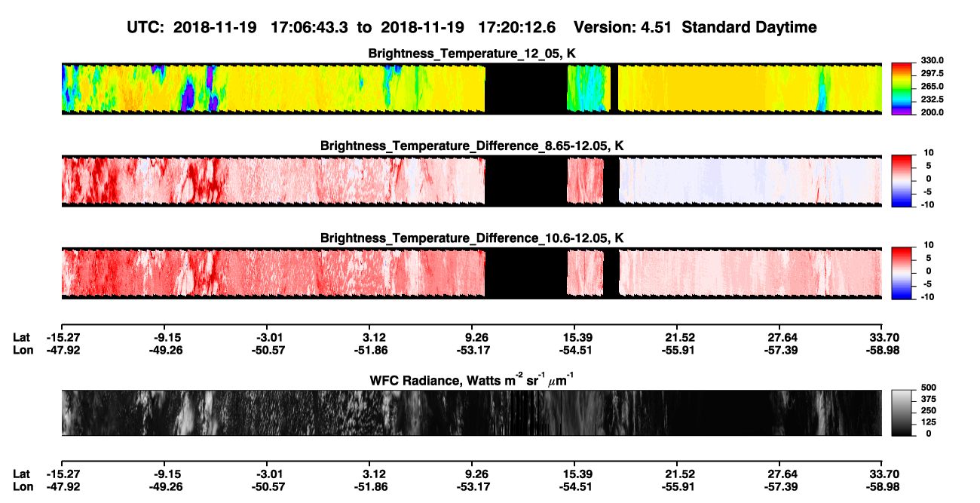Image resolution: width=980 pixels, height=503 pixels.
Task: Click longitude -55.91 under the 10.6-12.05 panel
Action: click(679, 350)
